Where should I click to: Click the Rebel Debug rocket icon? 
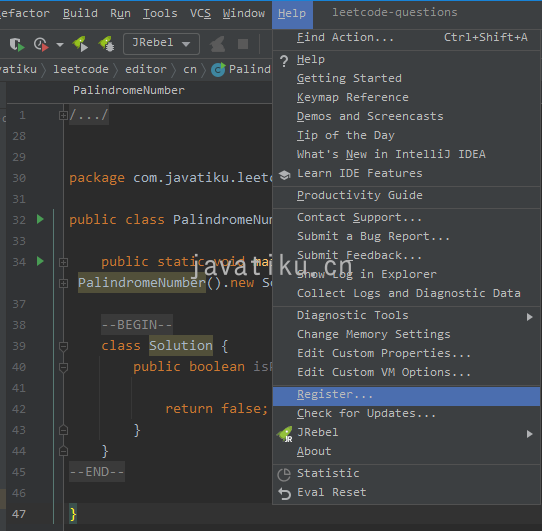106,44
